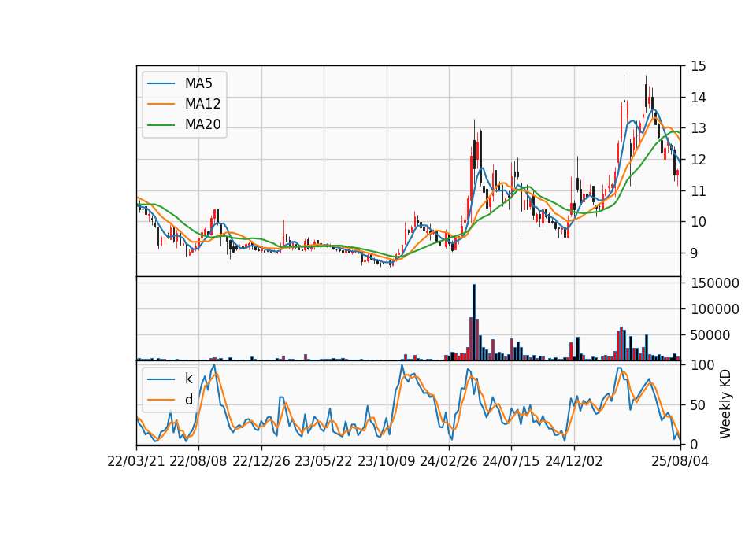The height and width of the screenshot is (543, 756).
Task: Click the volume axis value 50000
Action: (710, 335)
